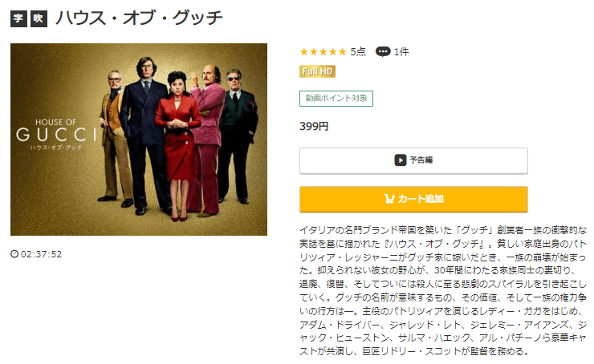Click the 字 subtitle badge icon
This screenshot has height=364, width=594.
click(x=18, y=18)
